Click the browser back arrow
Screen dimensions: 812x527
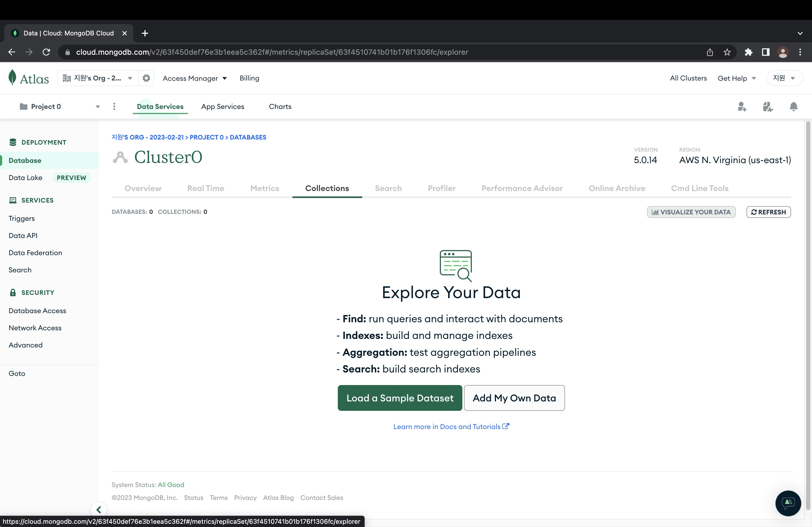pos(12,52)
